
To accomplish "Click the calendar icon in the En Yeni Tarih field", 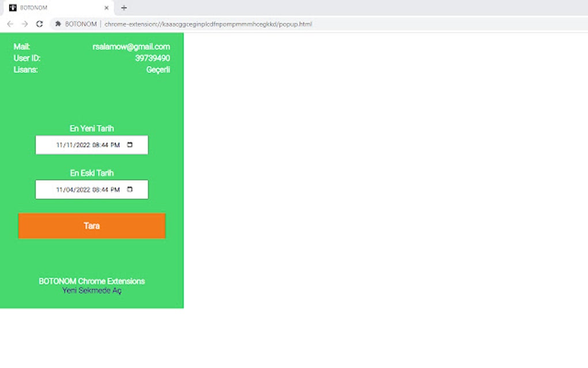I will (x=130, y=145).
